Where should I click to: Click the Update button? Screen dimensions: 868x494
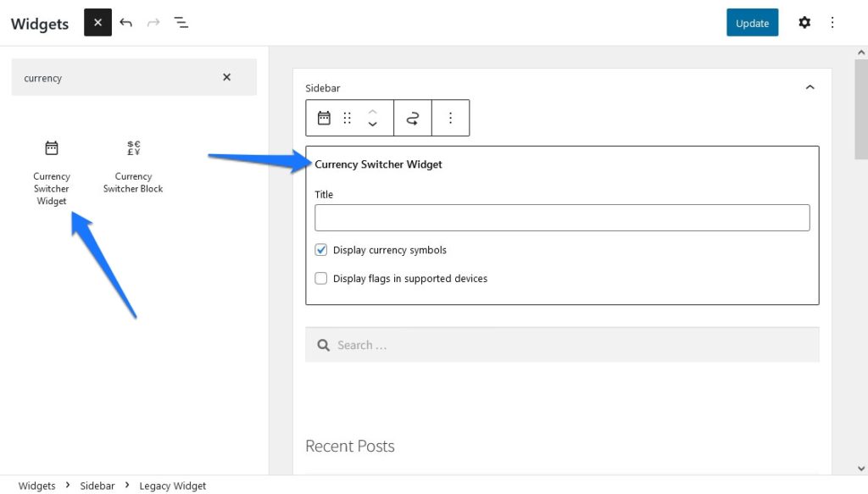[753, 23]
